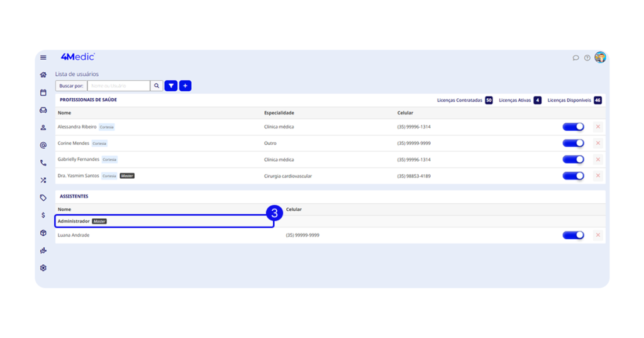Switch off Luana Andrade's active toggle
This screenshot has height=338, width=644.
pyautogui.click(x=573, y=235)
